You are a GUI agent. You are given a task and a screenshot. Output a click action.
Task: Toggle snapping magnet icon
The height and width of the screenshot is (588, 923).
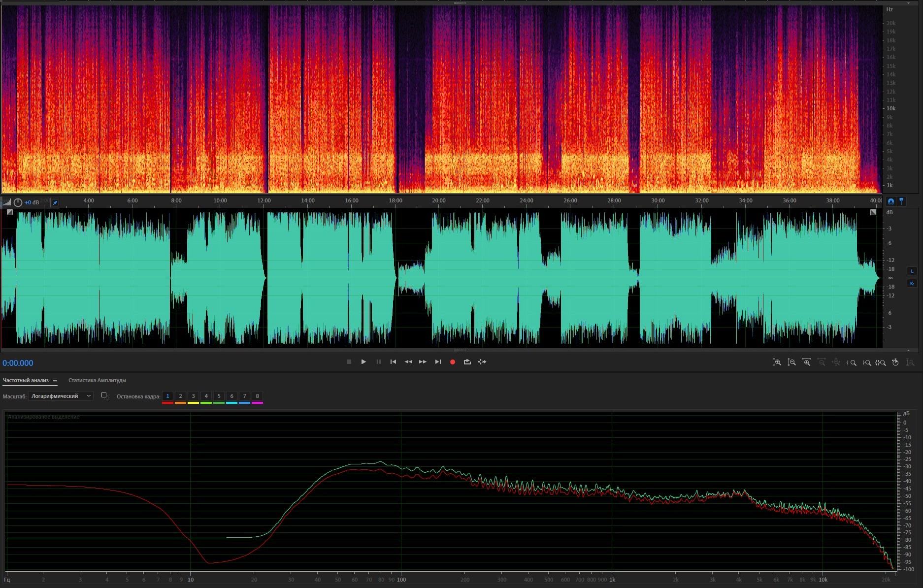coord(890,201)
